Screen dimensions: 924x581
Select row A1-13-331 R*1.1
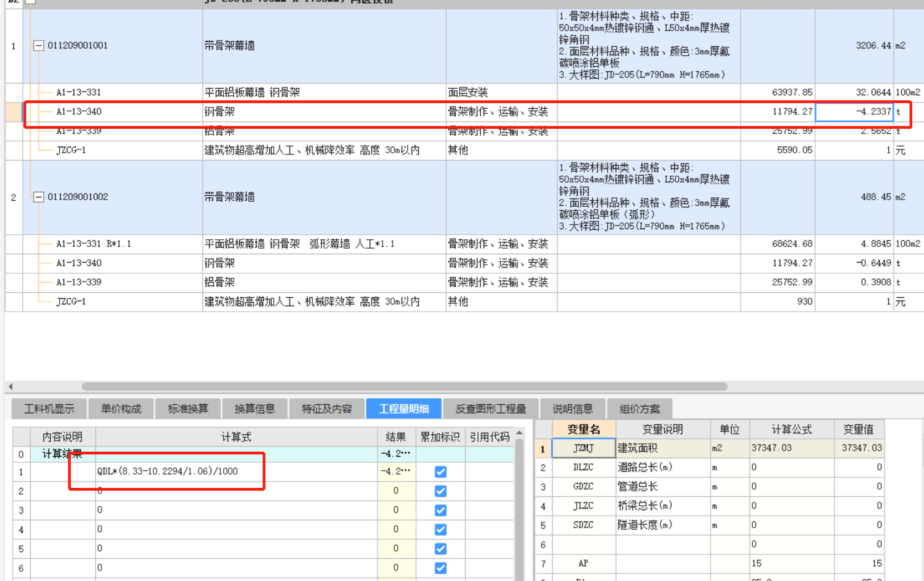click(464, 244)
